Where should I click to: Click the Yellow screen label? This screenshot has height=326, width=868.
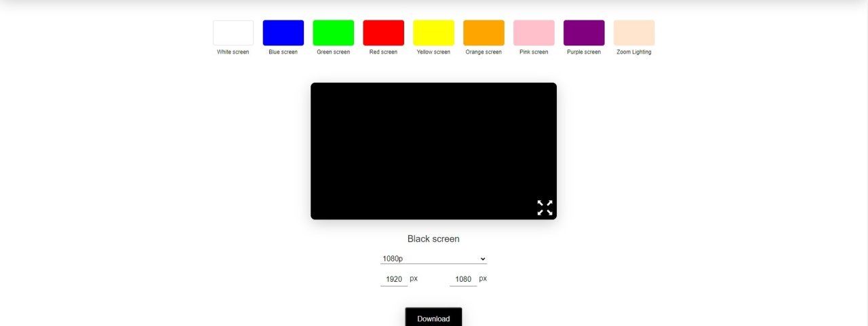point(433,52)
